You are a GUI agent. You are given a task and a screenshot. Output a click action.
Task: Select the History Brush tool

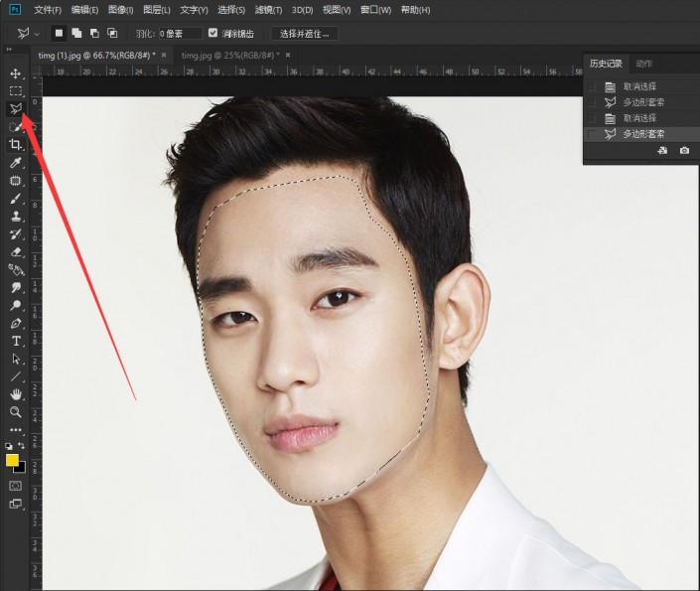coord(16,234)
